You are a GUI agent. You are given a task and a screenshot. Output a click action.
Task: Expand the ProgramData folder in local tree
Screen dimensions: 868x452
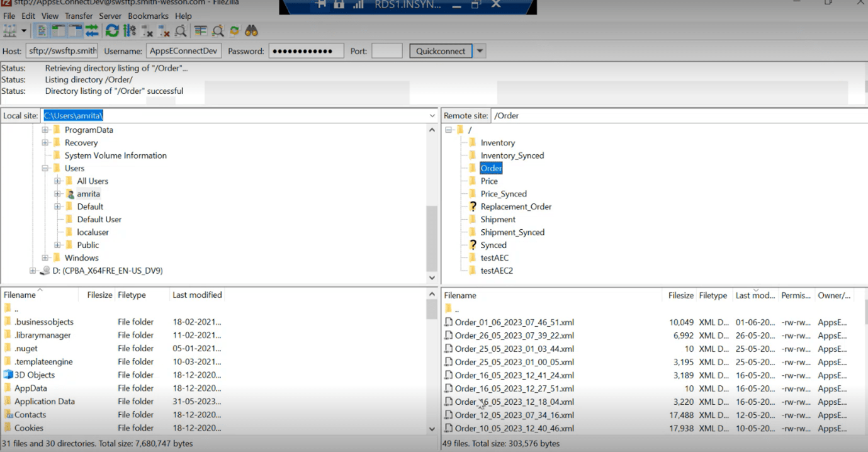pos(45,130)
